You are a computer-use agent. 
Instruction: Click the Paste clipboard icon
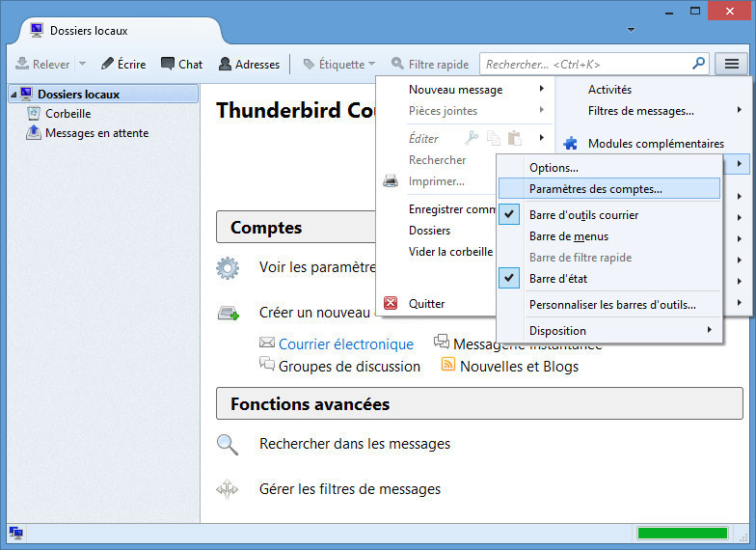tap(515, 139)
